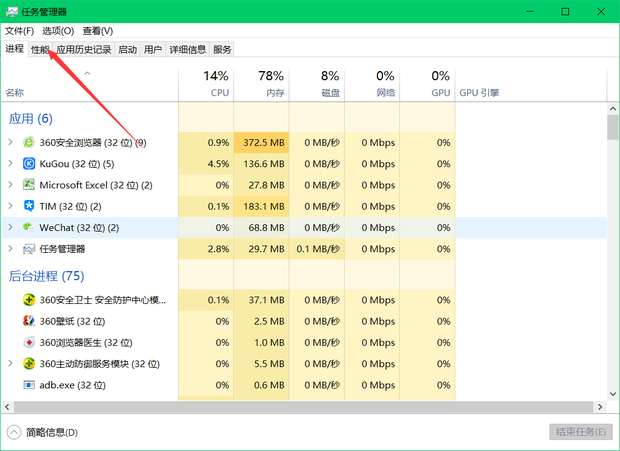Switch to the 启动 tab
This screenshot has height=451, width=620.
coord(127,49)
